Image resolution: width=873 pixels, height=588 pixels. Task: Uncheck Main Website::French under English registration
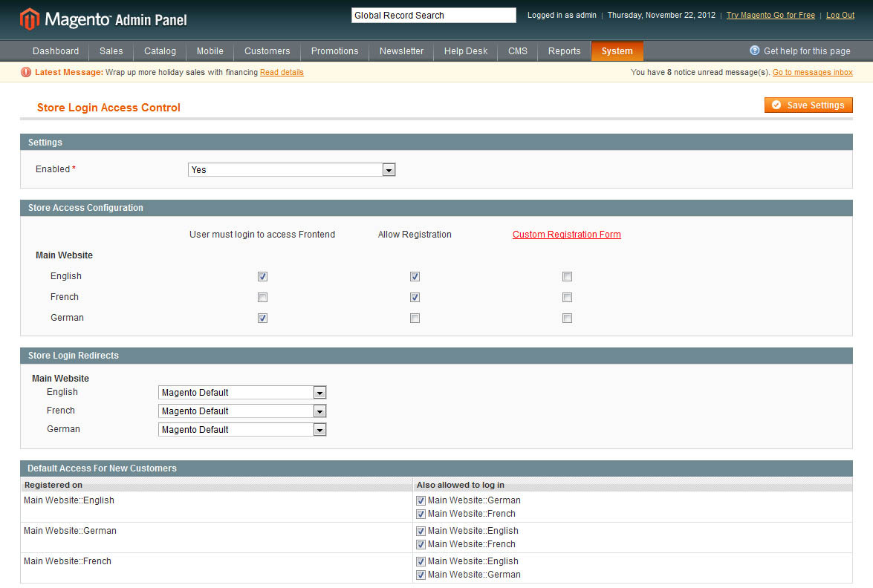(421, 514)
